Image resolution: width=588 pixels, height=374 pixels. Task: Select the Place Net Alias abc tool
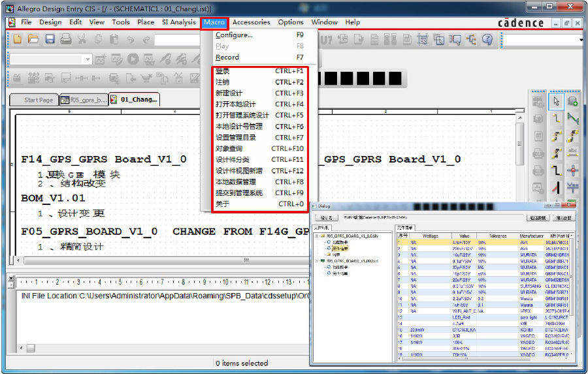tap(572, 152)
